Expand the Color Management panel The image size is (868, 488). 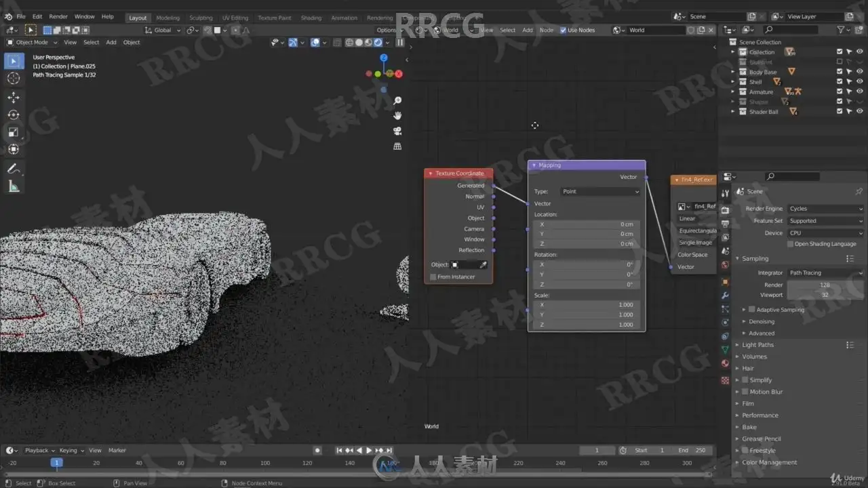769,463
